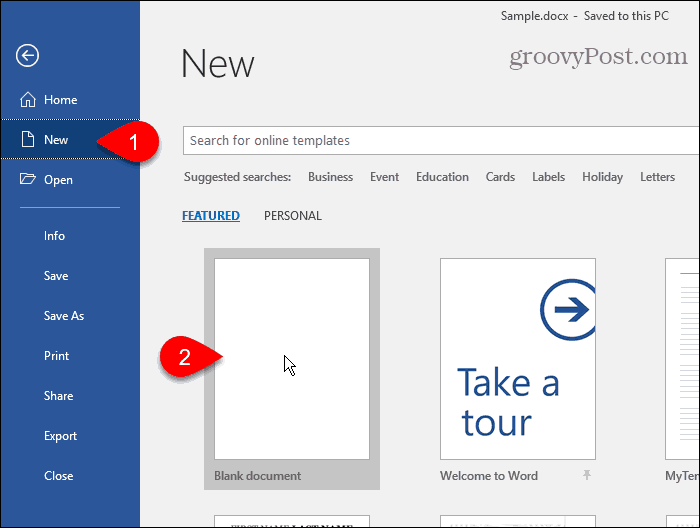Click the Welcome to Word label
This screenshot has width=700, height=528.
(x=489, y=476)
